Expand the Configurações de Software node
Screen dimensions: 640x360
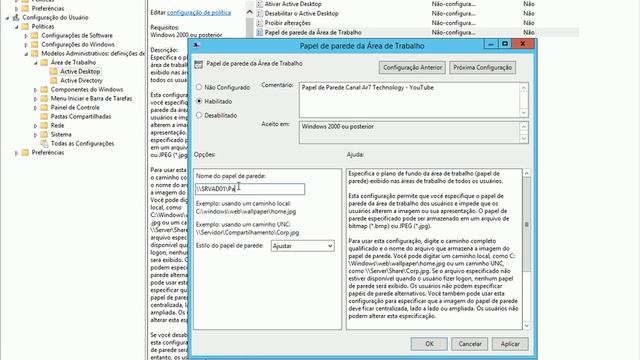point(26,36)
